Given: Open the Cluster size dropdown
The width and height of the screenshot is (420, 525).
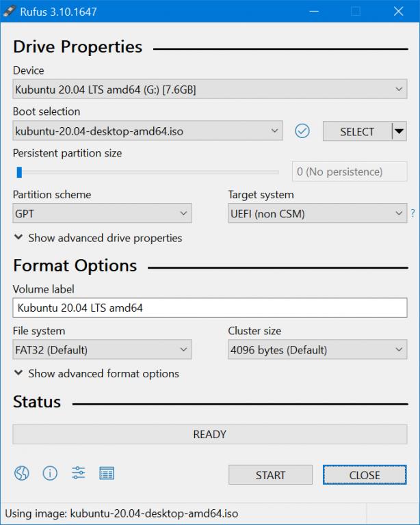Looking at the screenshot, I should 317,350.
